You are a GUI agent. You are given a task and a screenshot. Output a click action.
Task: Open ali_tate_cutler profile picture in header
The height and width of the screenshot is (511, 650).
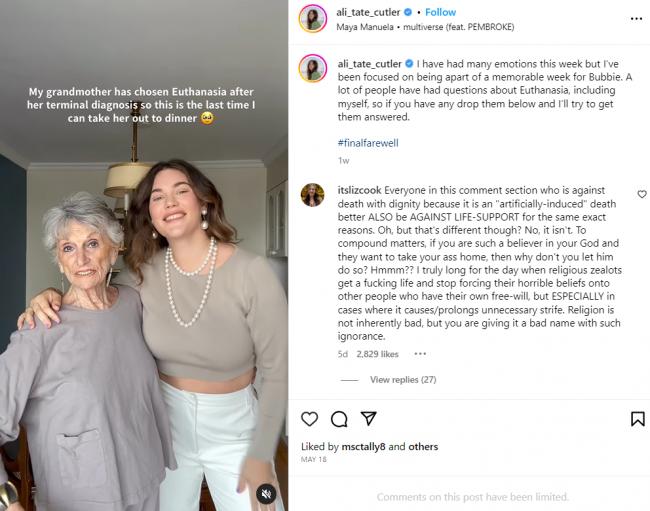313,19
